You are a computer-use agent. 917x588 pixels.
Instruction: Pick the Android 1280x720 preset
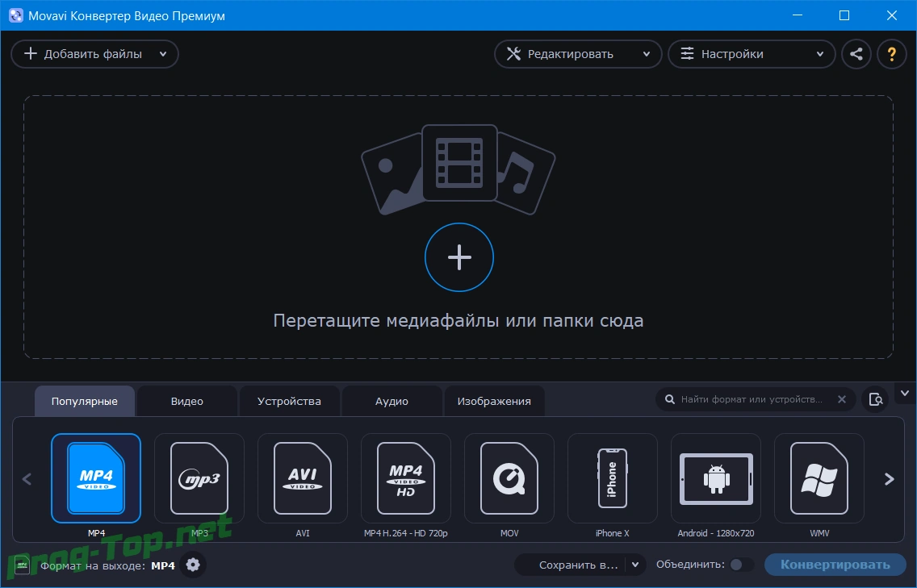pyautogui.click(x=716, y=478)
